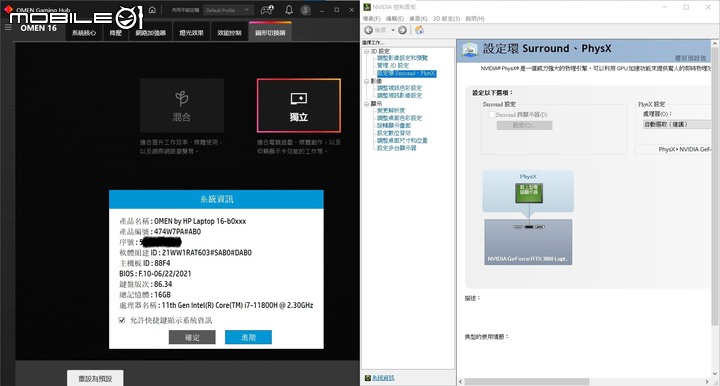Click the NVIDIA vertical scrollbar down arrow

(715, 374)
